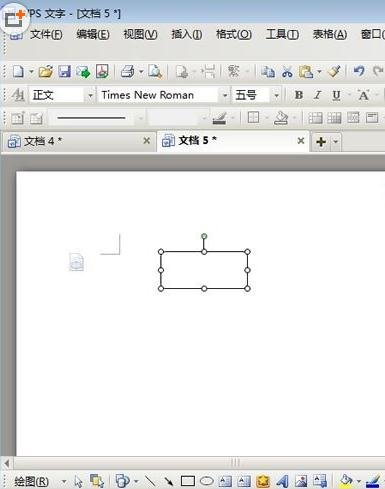385x489 pixels.
Task: Choose the select objects pointer tool
Action: coord(78,481)
